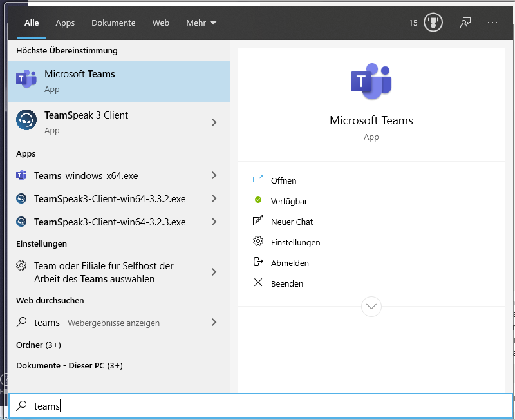This screenshot has width=515, height=420.
Task: Click the TeamSpeak 3 Client app icon
Action: pyautogui.click(x=26, y=120)
